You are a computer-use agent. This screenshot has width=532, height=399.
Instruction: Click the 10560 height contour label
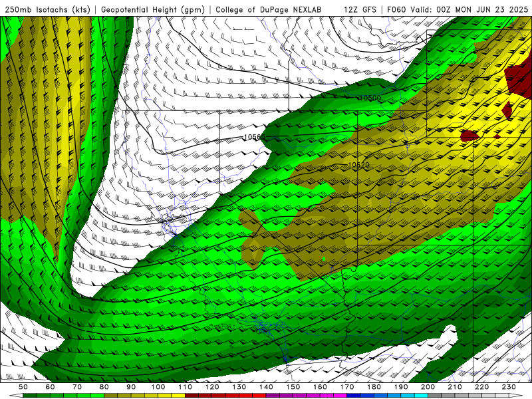click(x=255, y=137)
